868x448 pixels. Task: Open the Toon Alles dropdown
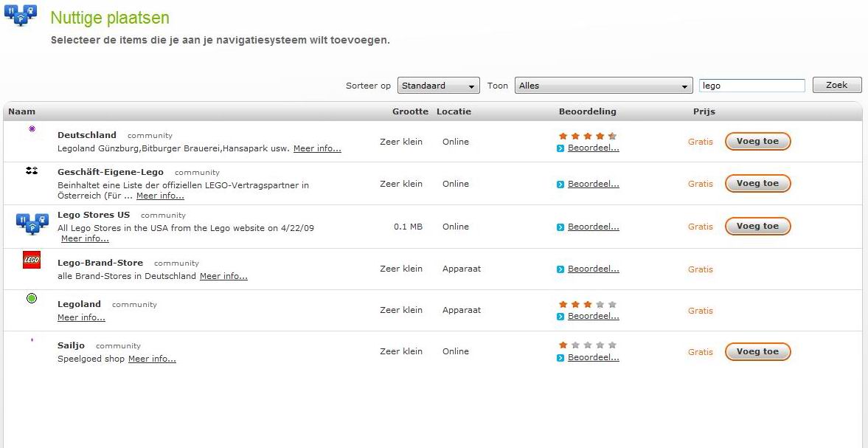pos(604,86)
